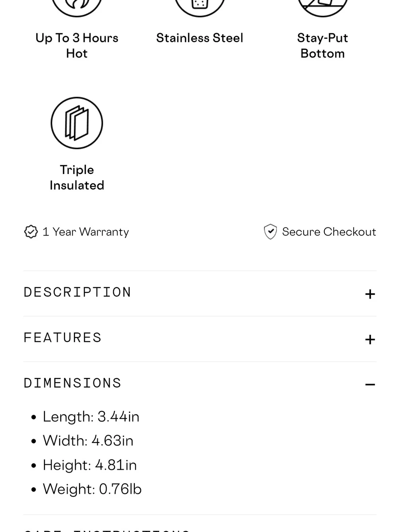Expand Features with its plus icon

click(x=370, y=340)
